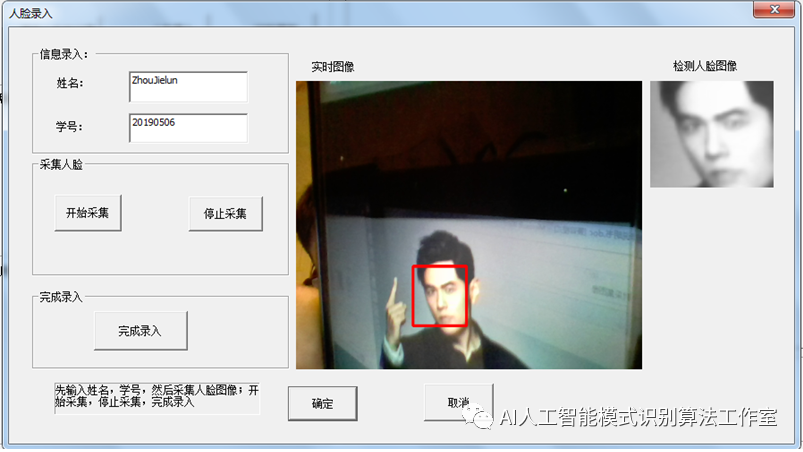Click the 检测人脸图像 heading label

click(705, 66)
